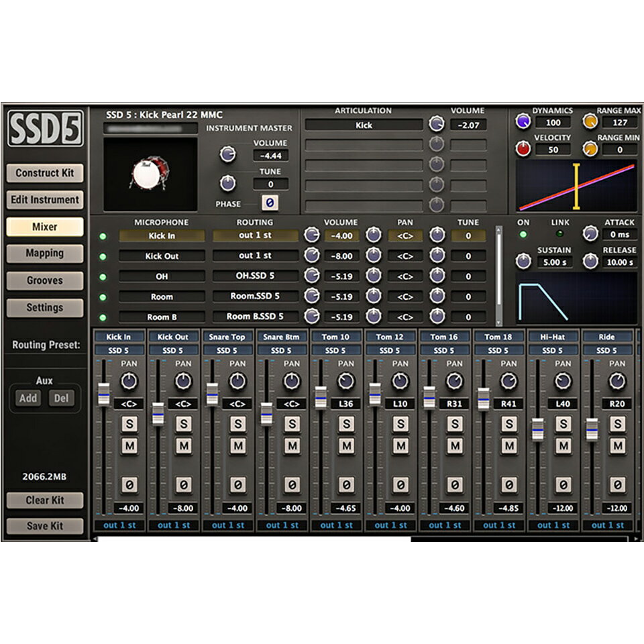Open Room B.SSD 5 routing dropdown

tap(255, 316)
